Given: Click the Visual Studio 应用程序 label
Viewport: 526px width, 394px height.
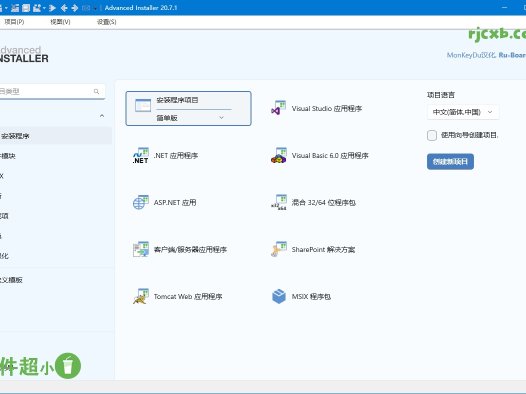Looking at the screenshot, I should [327, 109].
